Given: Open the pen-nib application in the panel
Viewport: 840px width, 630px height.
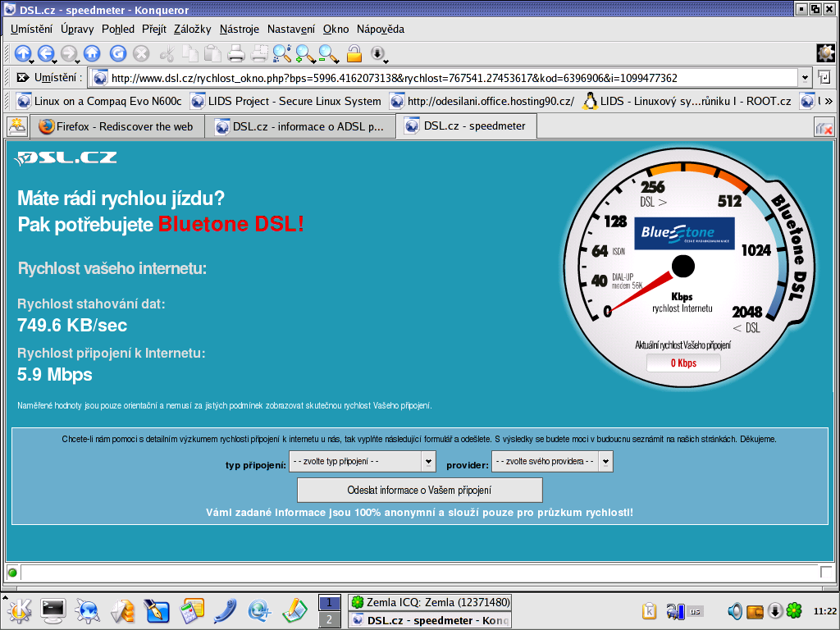Looking at the screenshot, I should [157, 610].
